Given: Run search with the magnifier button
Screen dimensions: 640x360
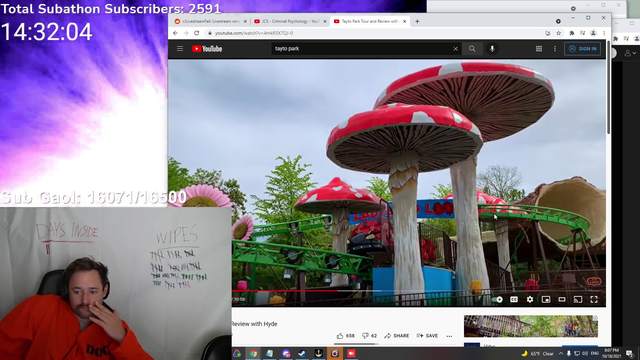Looking at the screenshot, I should (x=472, y=49).
